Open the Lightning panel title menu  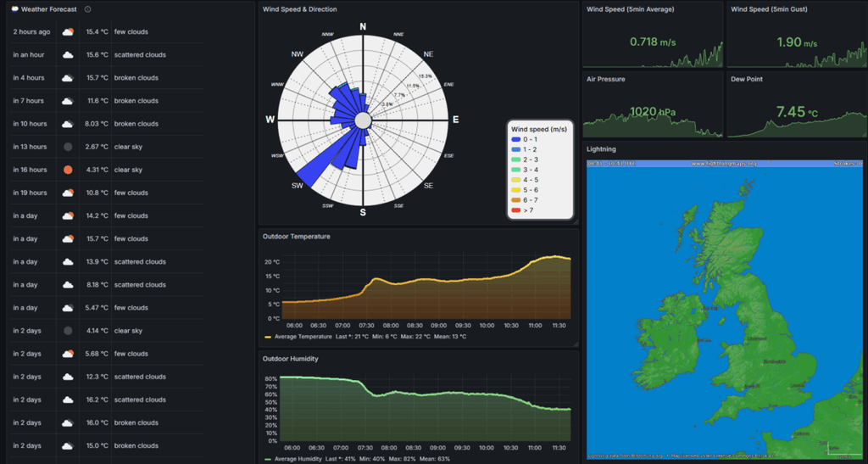[601, 149]
